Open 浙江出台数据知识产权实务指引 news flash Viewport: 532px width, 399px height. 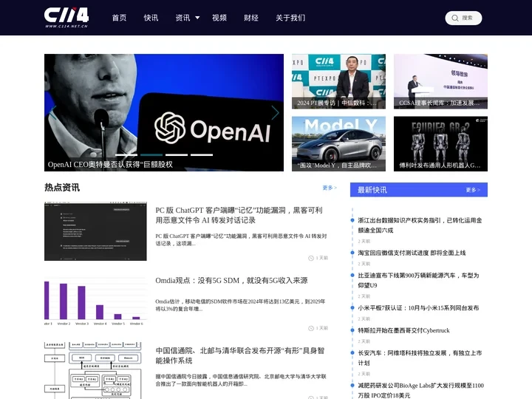point(420,225)
